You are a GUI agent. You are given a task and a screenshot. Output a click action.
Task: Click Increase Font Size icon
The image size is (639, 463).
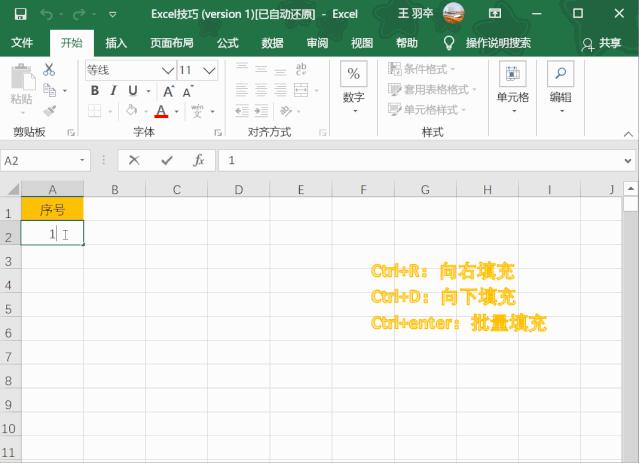click(168, 91)
